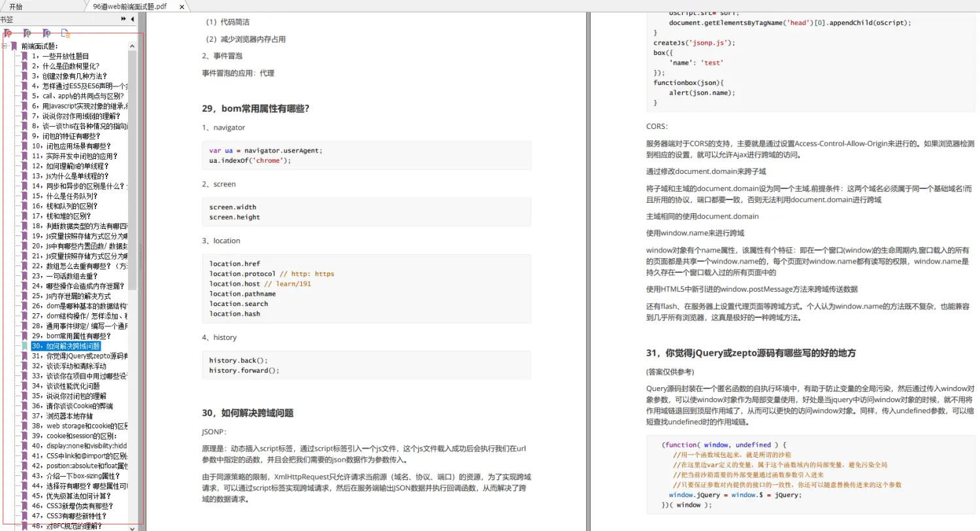Click the 书签 panel header label
Screen dimensions: 980x531
pyautogui.click(x=7, y=19)
